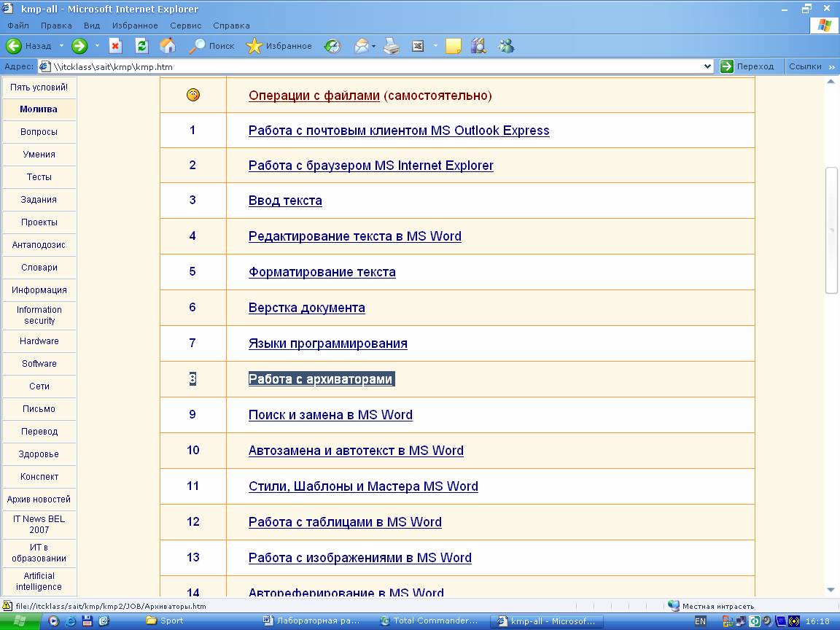Viewport: 840px width, 630px height.
Task: Open the Messenger icon in toolbar
Action: point(506,46)
